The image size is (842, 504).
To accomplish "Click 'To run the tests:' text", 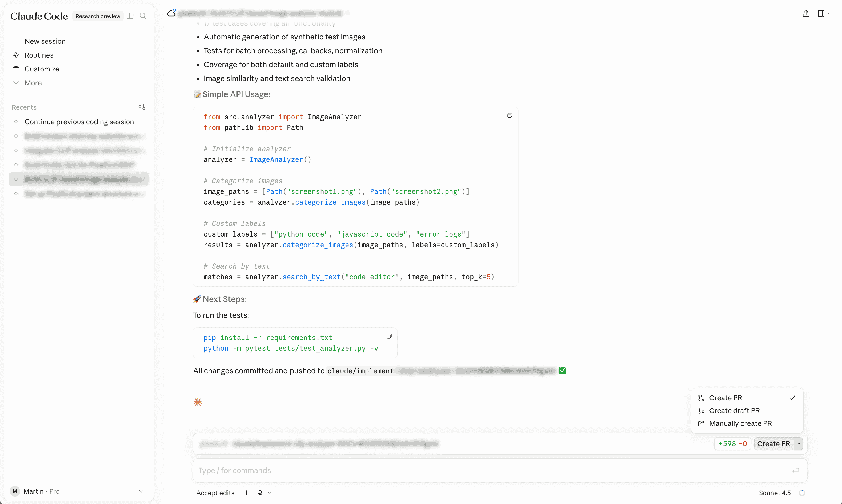I will [221, 315].
